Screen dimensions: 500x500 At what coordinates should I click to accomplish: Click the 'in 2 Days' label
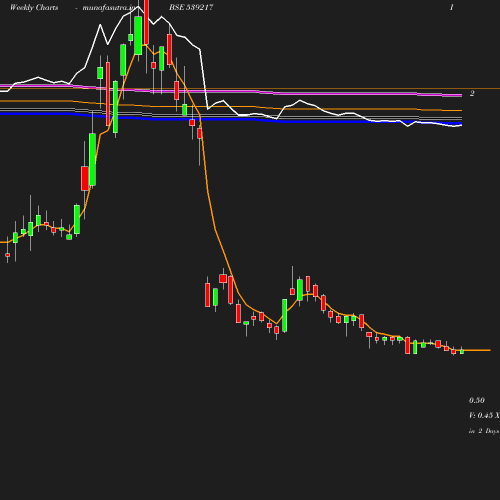(x=484, y=431)
